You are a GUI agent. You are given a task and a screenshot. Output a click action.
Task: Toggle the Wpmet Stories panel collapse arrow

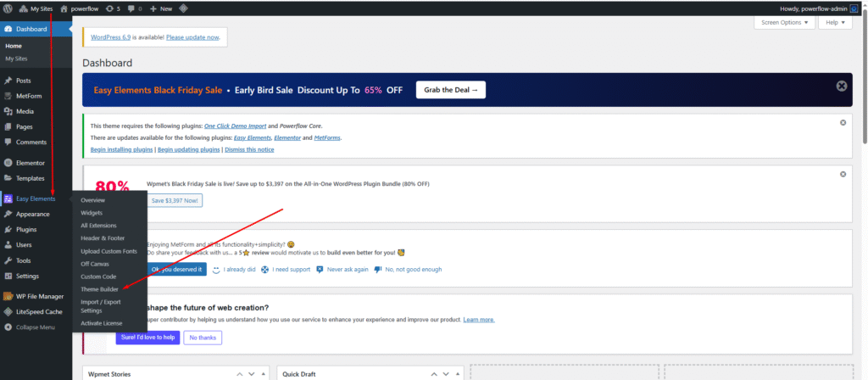264,373
